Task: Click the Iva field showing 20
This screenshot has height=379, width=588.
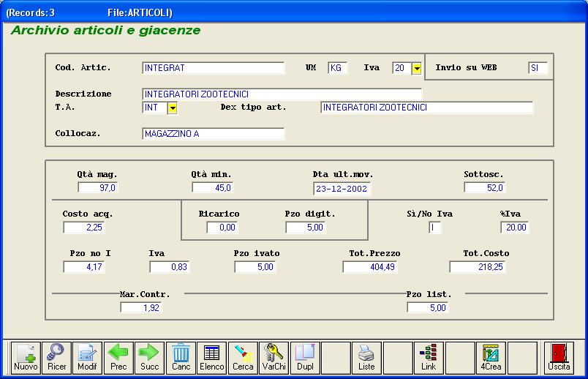Action: click(x=402, y=68)
